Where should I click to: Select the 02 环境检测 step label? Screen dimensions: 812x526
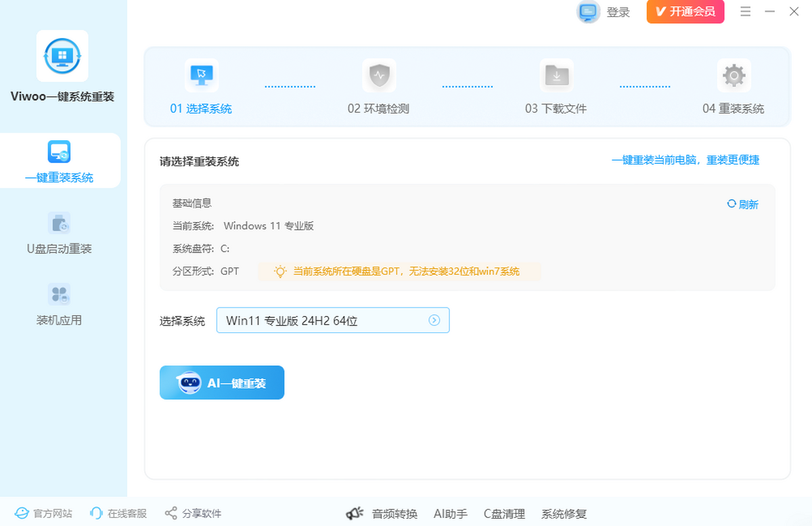coord(378,108)
